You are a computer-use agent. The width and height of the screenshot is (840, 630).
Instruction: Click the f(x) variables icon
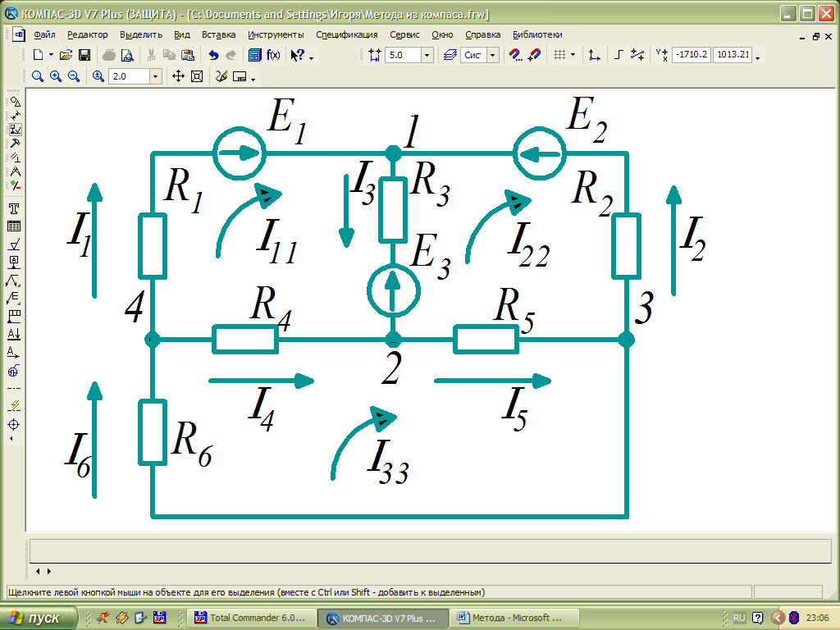click(x=273, y=55)
